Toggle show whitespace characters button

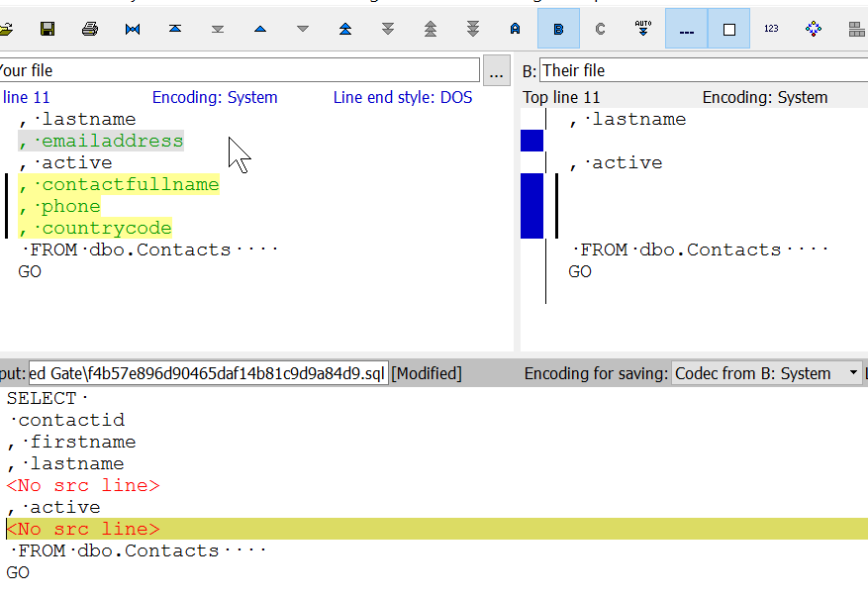(x=686, y=29)
